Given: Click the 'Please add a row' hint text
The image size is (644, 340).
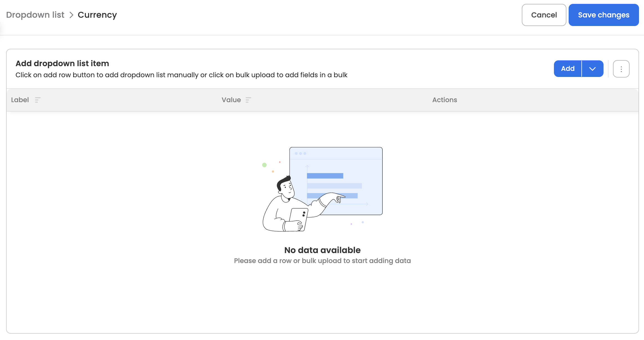Looking at the screenshot, I should 322,261.
